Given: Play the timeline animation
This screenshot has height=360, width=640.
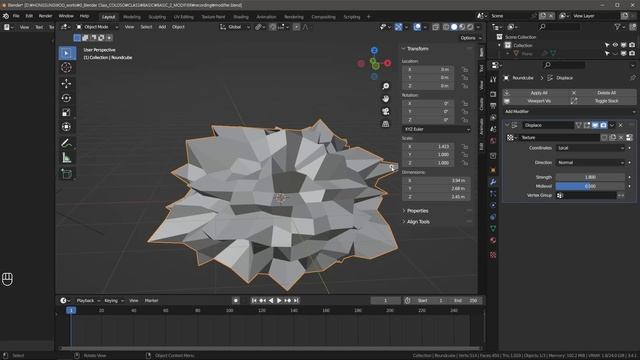Looking at the screenshot, I should pyautogui.click(x=279, y=300).
